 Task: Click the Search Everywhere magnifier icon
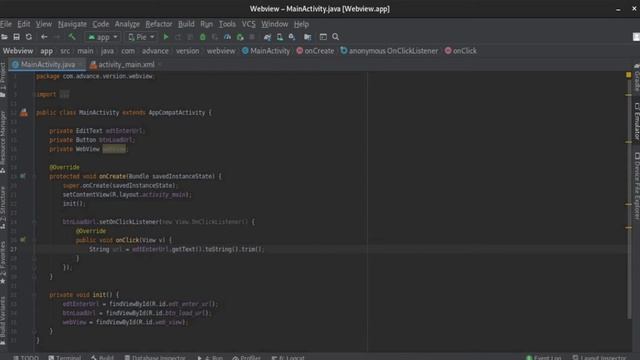tap(336, 37)
